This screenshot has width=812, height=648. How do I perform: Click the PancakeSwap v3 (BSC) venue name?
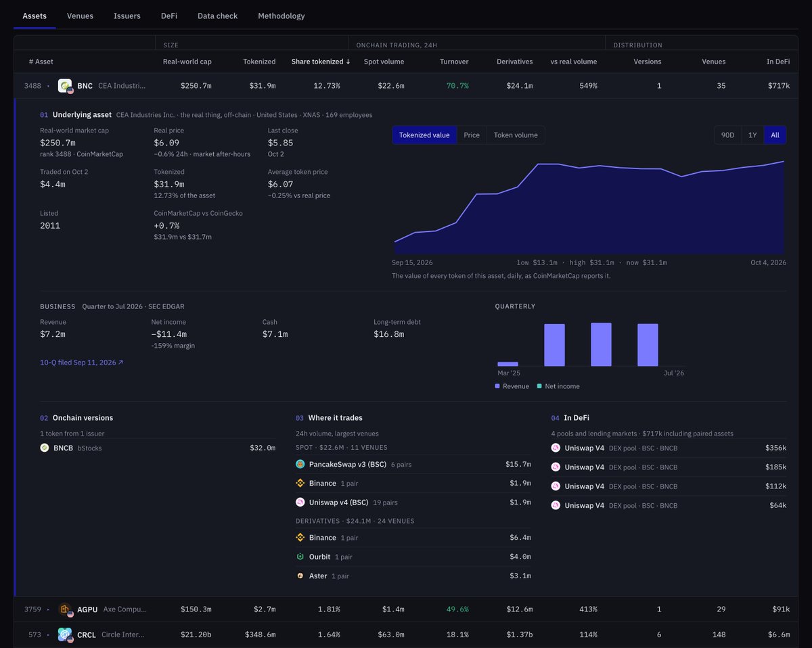pyautogui.click(x=348, y=464)
